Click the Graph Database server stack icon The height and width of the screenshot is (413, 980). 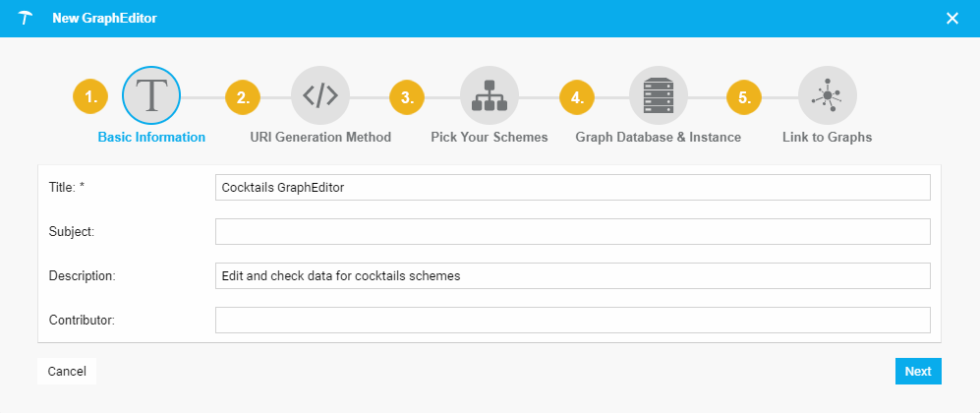(x=658, y=95)
